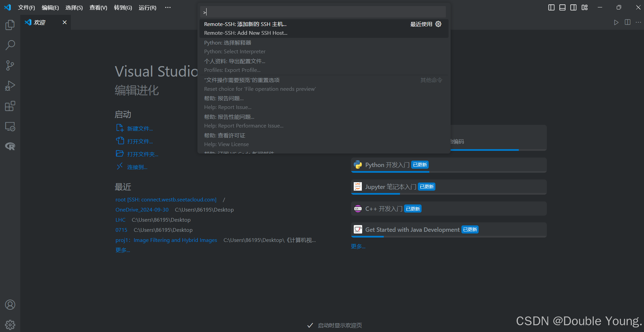Open recent LHC folder
Screen dimensions: 644x332
[120, 220]
